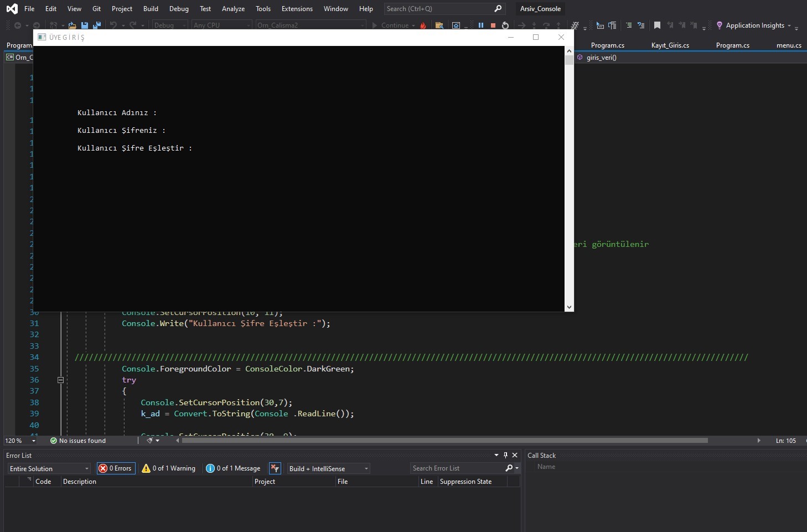This screenshot has height=532, width=807.
Task: Toggle the 0 Errors filter
Action: coord(115,468)
